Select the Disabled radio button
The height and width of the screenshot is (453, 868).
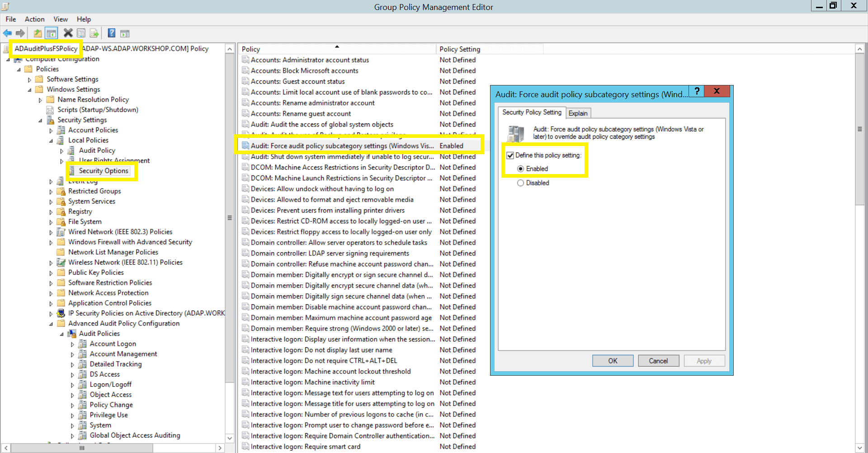(x=521, y=183)
